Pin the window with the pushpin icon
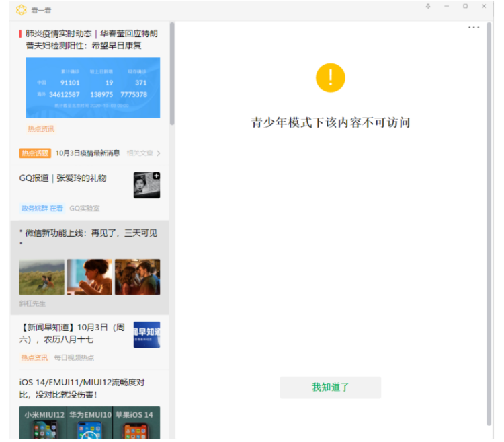This screenshot has height=442, width=504. point(428,6)
